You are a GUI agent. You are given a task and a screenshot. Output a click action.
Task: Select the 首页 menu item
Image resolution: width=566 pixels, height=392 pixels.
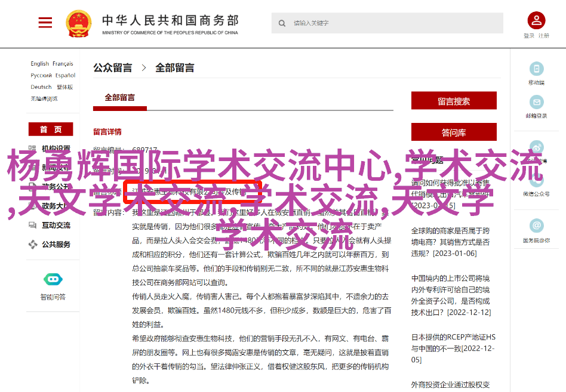[x=51, y=129]
